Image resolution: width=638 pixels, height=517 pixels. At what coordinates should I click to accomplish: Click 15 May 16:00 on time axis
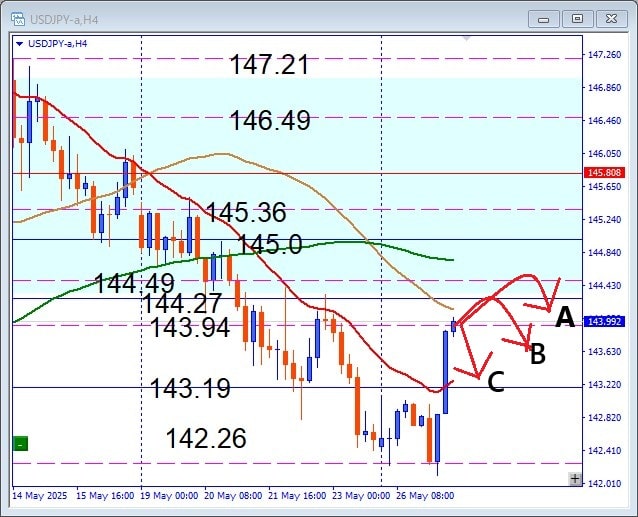click(x=105, y=496)
